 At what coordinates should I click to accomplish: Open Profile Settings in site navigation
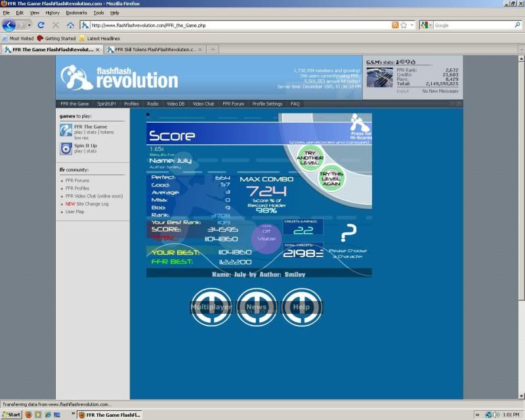tap(267, 104)
